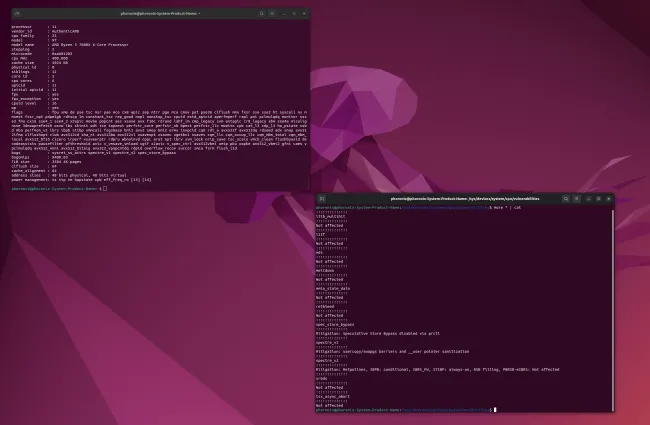
Task: Click the cpuinfo terminal title bar text
Action: tap(160, 13)
